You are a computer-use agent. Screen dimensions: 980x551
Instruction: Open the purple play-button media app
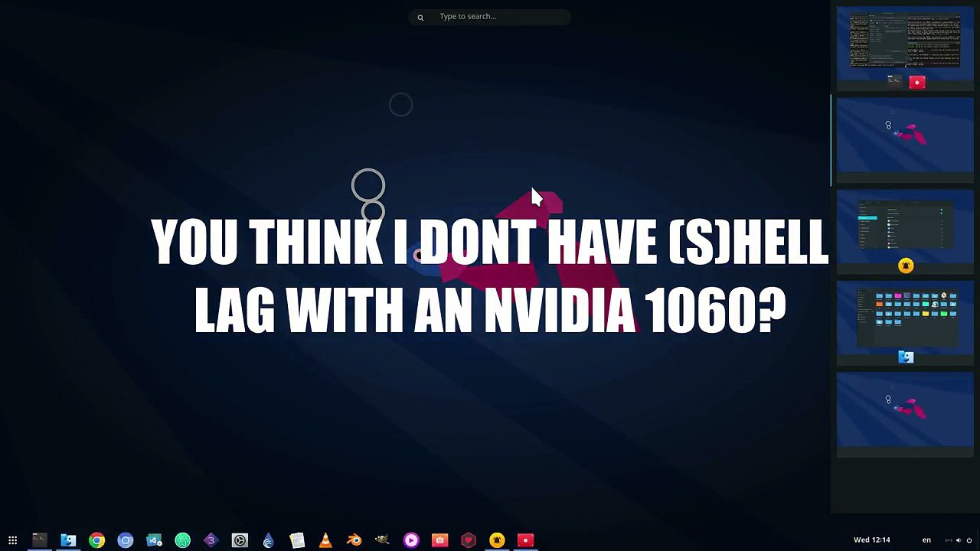tap(411, 540)
